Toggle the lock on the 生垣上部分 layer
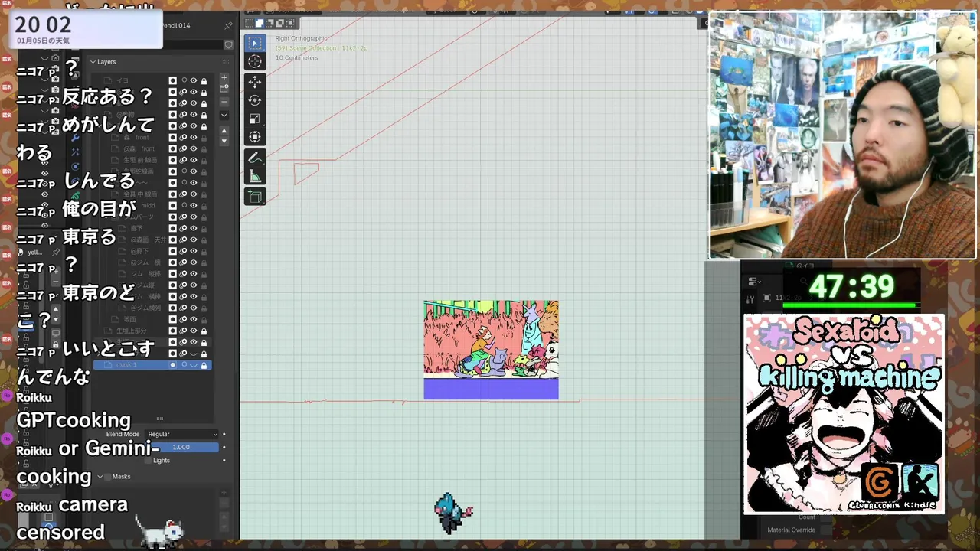Image resolution: width=980 pixels, height=551 pixels. click(x=204, y=331)
